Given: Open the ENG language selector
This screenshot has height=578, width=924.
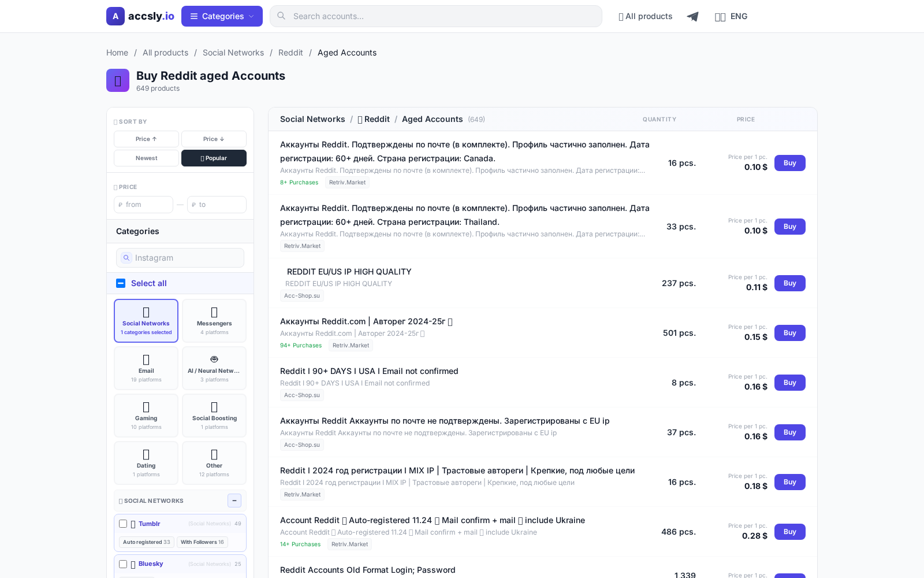Looking at the screenshot, I should (x=731, y=16).
